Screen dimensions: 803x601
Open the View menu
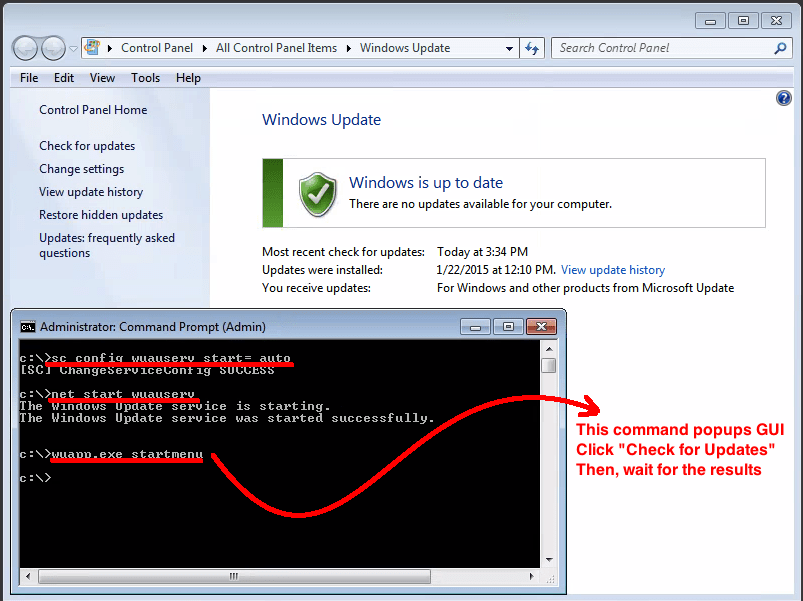pyautogui.click(x=102, y=77)
